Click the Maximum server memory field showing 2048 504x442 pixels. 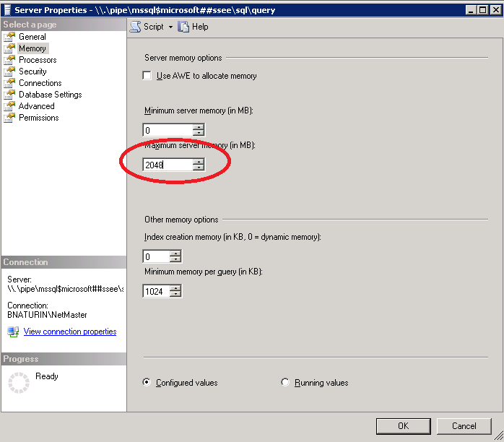point(168,165)
